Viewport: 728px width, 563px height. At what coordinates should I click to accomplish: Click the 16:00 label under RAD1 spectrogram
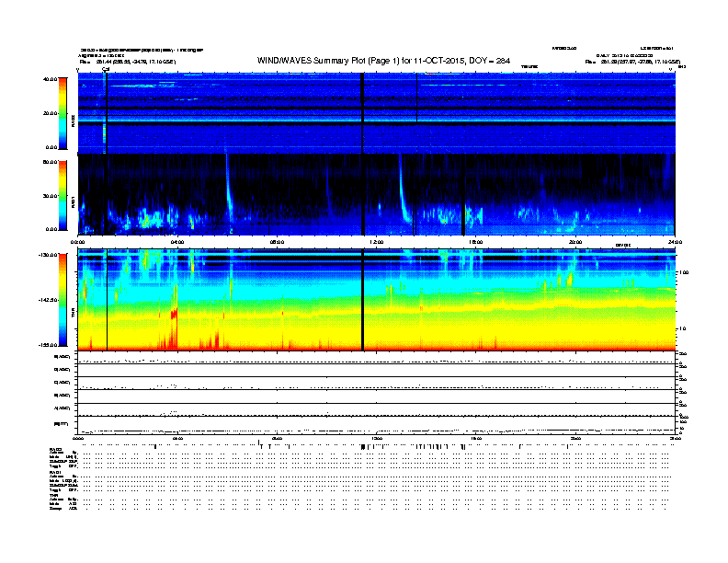coord(476,242)
